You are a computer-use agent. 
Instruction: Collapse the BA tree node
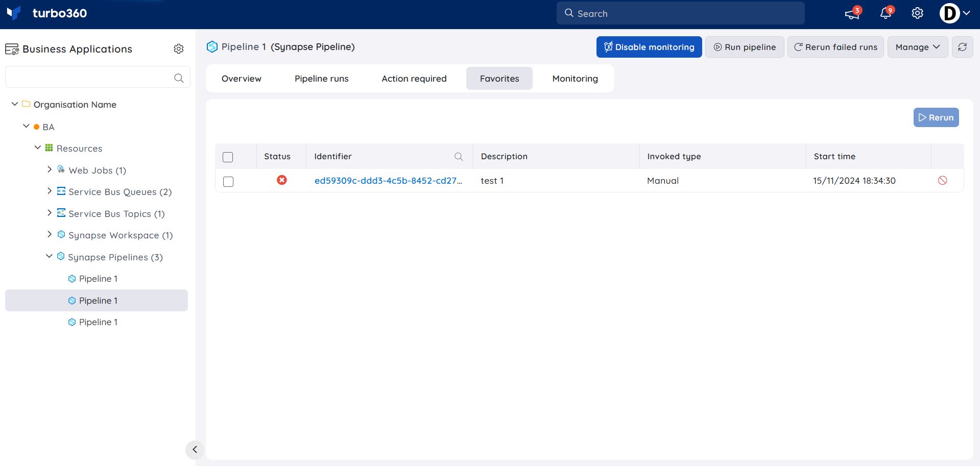26,126
